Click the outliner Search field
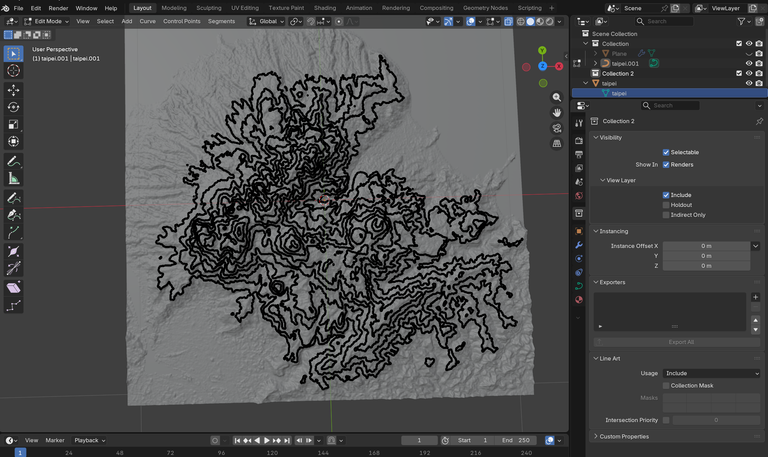 tap(664, 22)
